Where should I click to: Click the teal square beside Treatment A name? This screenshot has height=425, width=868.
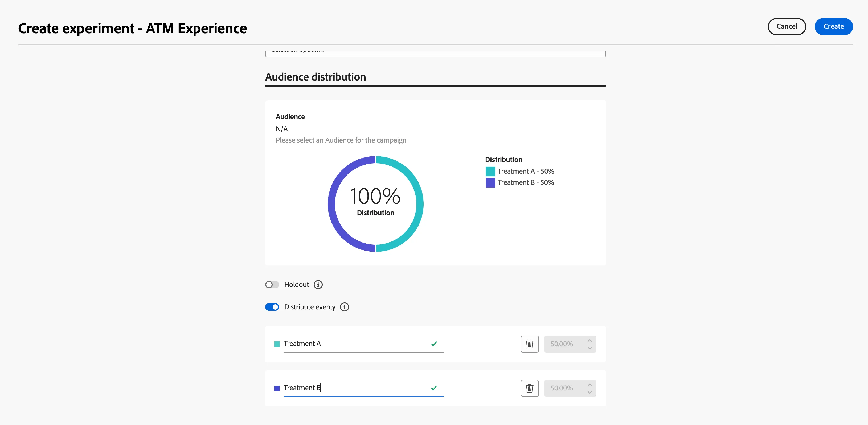tap(277, 344)
